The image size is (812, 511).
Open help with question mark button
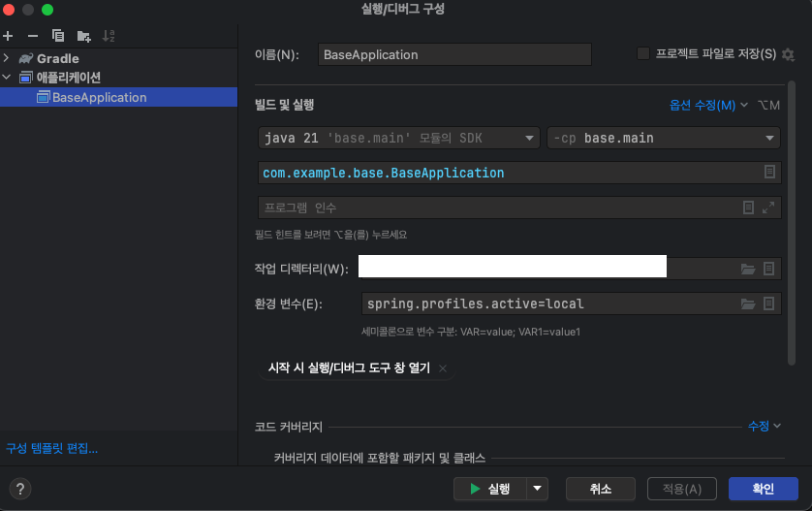click(20, 489)
